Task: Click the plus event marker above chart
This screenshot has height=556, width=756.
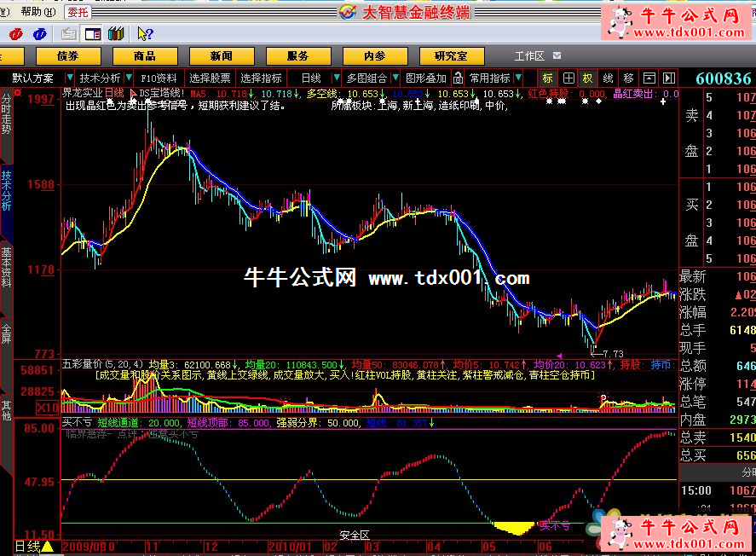Action: point(663,101)
